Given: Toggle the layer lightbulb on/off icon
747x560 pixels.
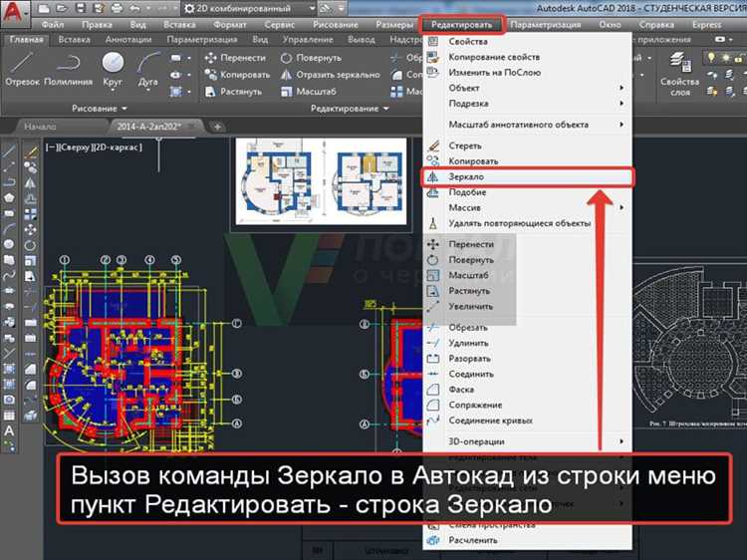Looking at the screenshot, I should click(711, 58).
